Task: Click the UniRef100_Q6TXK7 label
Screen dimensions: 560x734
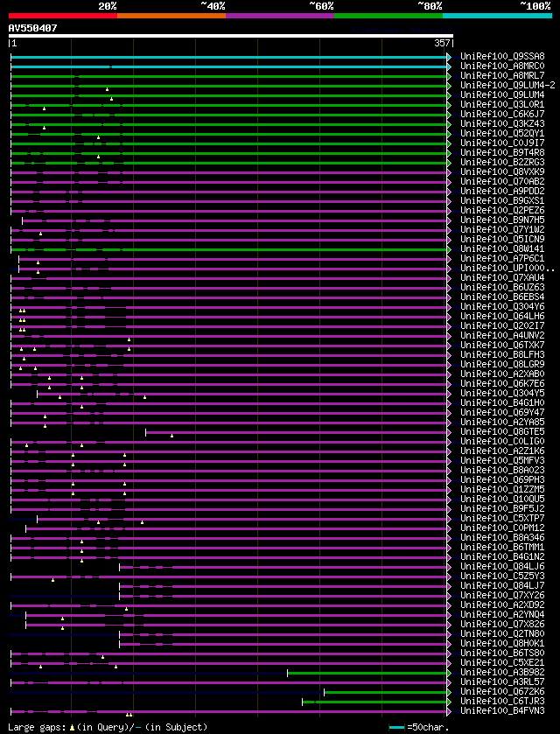Action: click(x=502, y=346)
